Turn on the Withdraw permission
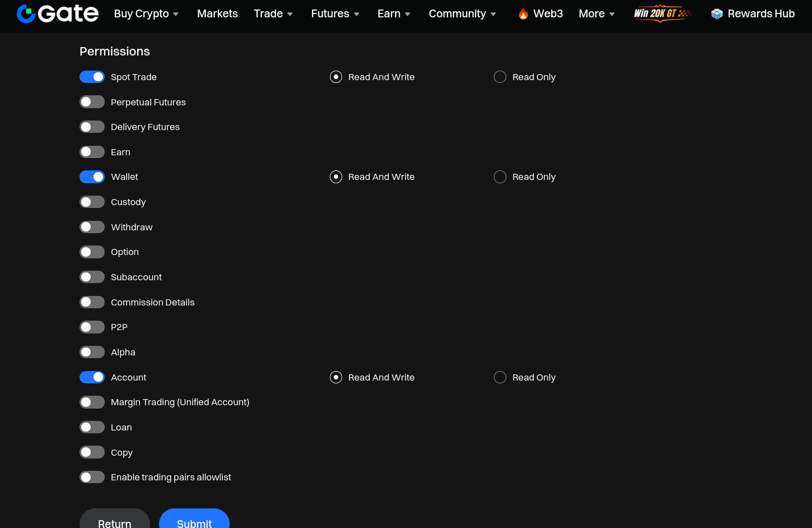 (x=92, y=226)
